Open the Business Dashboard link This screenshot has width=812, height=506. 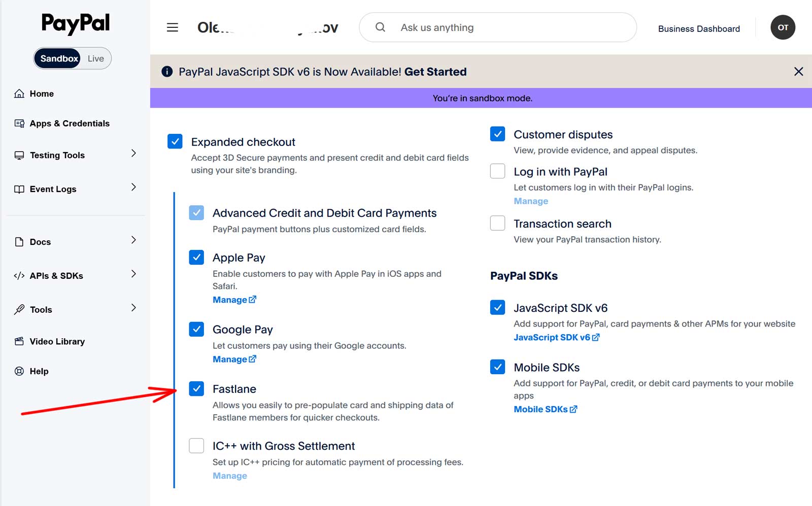coord(699,29)
